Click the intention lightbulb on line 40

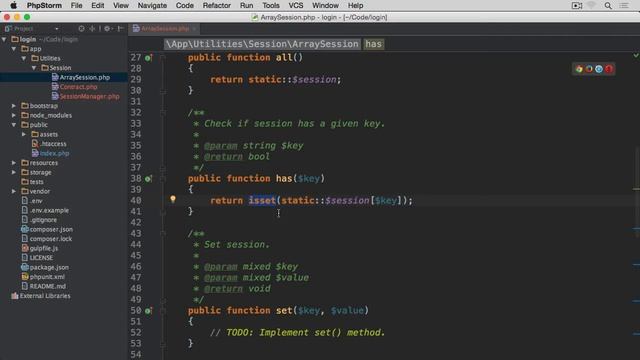click(x=173, y=199)
